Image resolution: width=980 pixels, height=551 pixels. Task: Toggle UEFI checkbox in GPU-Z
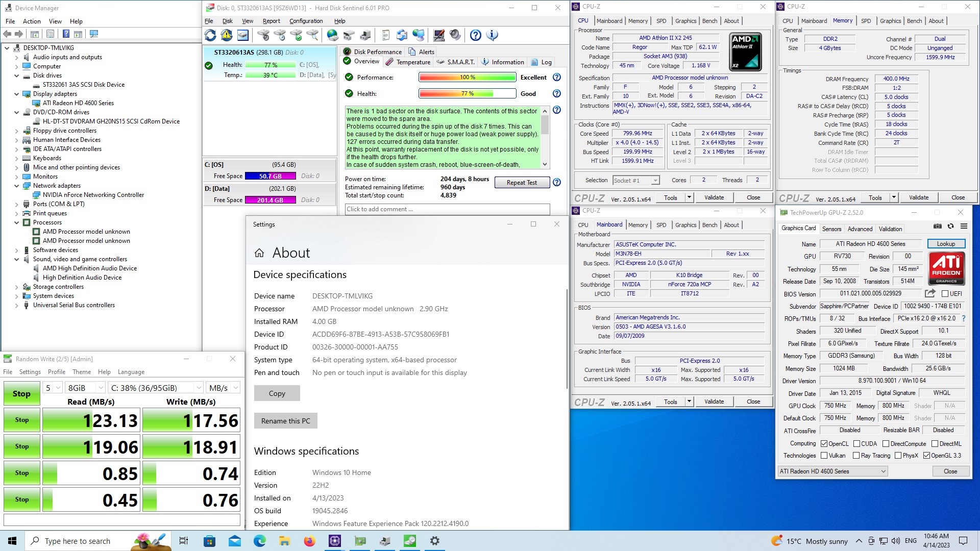click(x=945, y=294)
